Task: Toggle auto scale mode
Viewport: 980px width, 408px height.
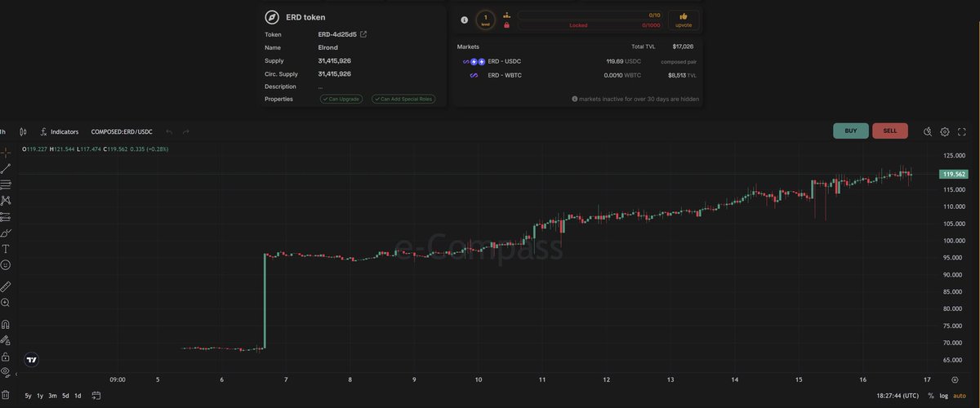Action: [960, 396]
